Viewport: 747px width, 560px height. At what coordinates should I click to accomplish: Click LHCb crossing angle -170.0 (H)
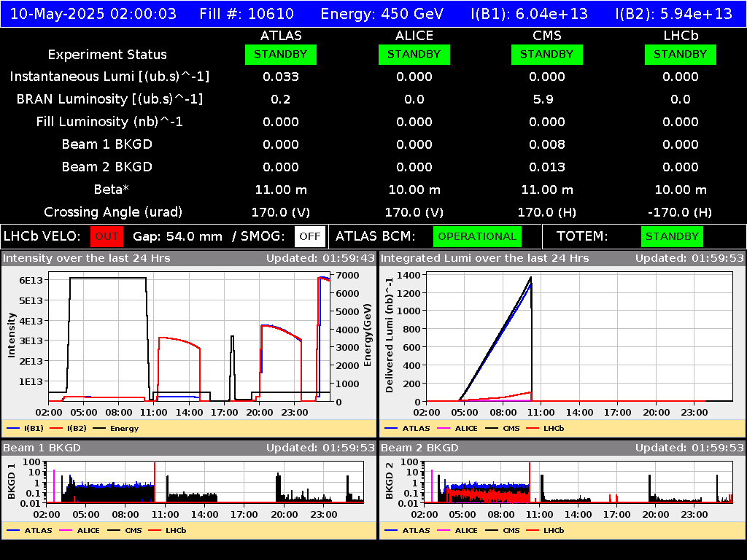tap(681, 212)
